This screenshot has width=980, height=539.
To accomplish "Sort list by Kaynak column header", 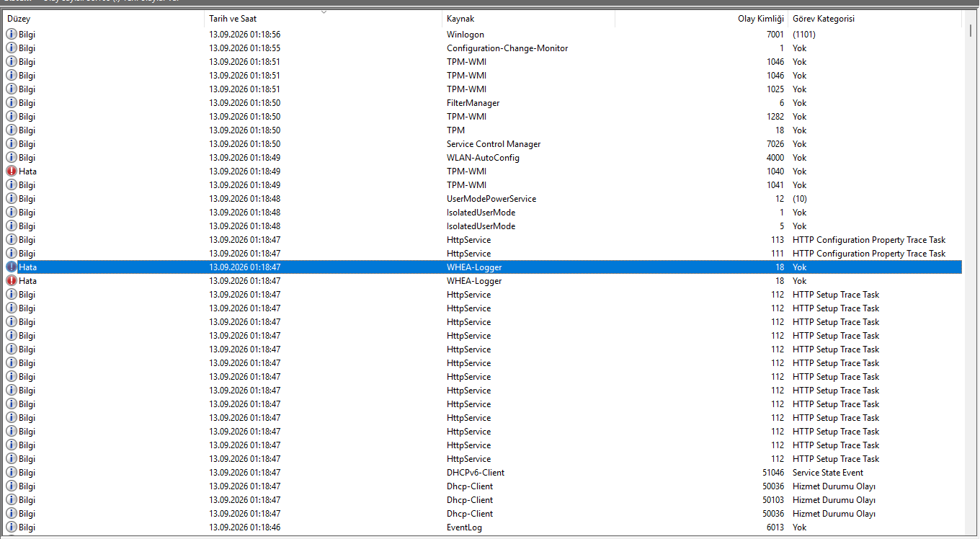I will [x=529, y=19].
